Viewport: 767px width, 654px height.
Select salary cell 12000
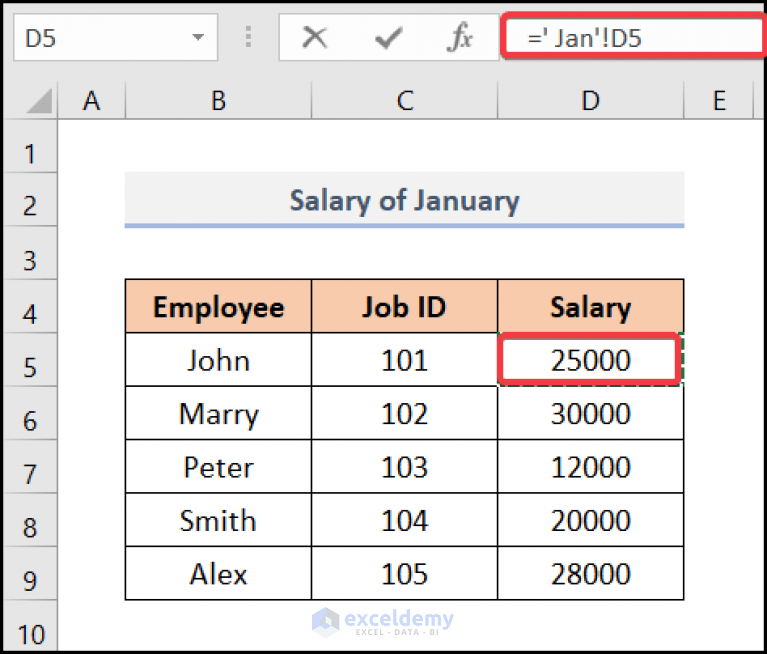click(590, 467)
